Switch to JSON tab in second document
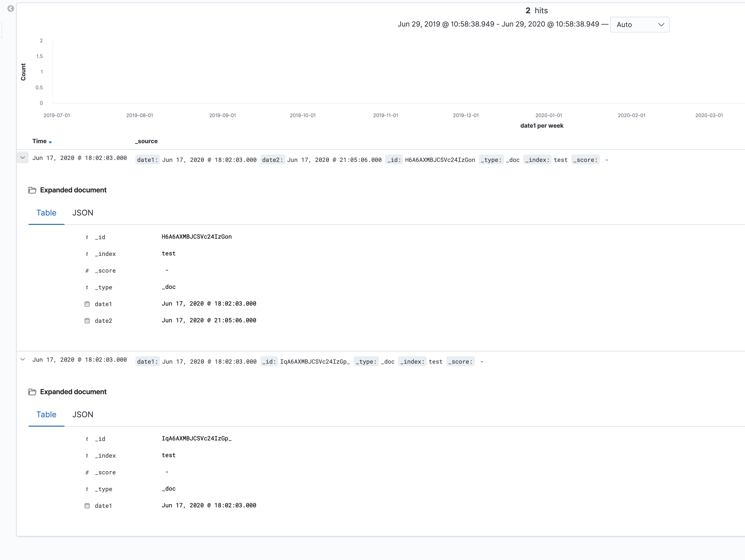The height and width of the screenshot is (560, 745). (x=82, y=415)
